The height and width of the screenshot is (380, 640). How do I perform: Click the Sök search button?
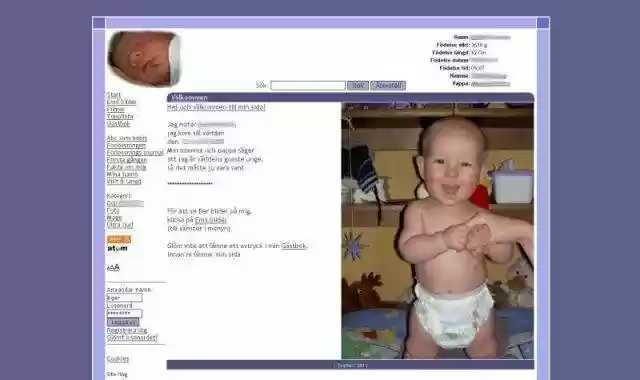click(x=358, y=85)
